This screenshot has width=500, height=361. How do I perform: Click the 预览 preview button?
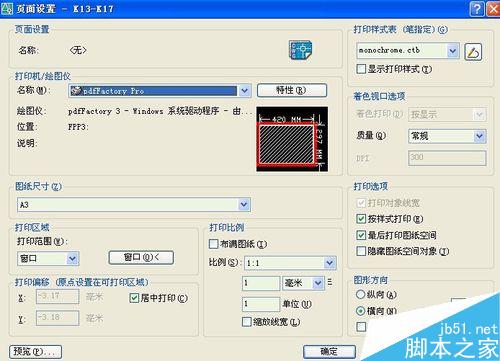[x=36, y=352]
